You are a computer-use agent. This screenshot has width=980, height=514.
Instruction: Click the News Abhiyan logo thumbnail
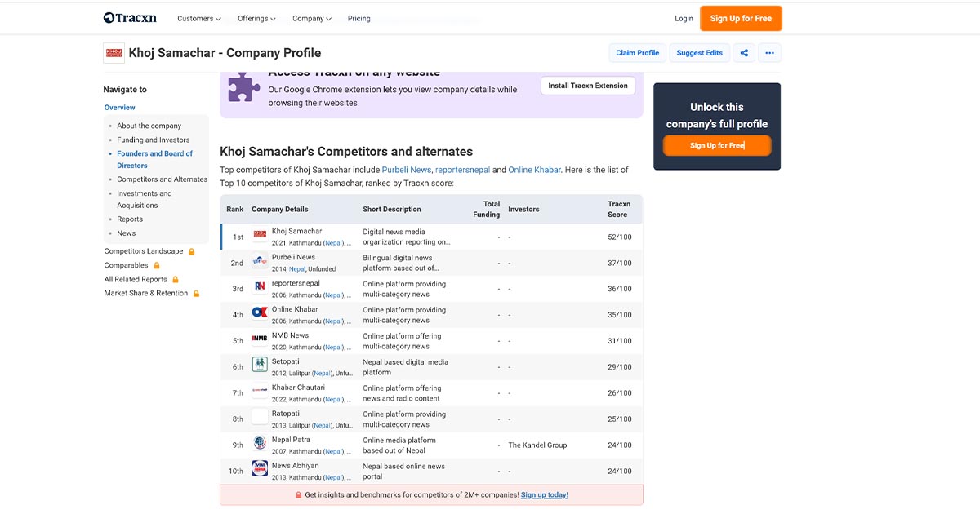click(260, 470)
